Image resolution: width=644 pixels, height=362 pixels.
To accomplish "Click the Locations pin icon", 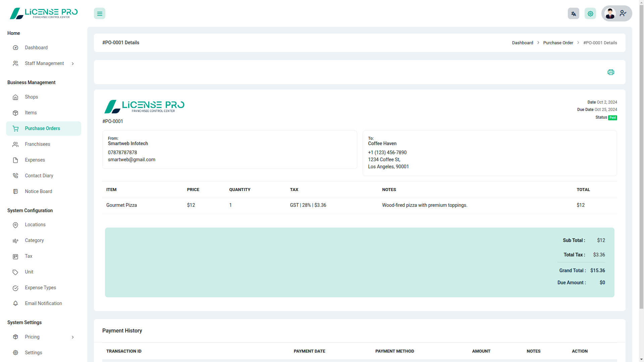I will (x=15, y=225).
